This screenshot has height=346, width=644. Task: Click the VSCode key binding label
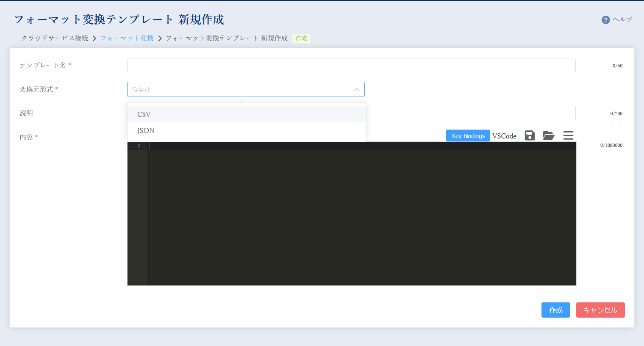pos(504,136)
